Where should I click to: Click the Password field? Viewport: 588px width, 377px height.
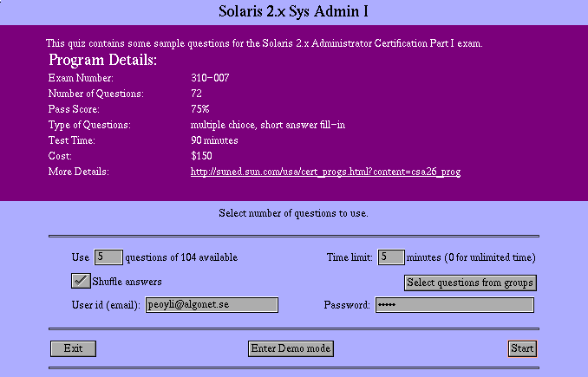tap(454, 305)
